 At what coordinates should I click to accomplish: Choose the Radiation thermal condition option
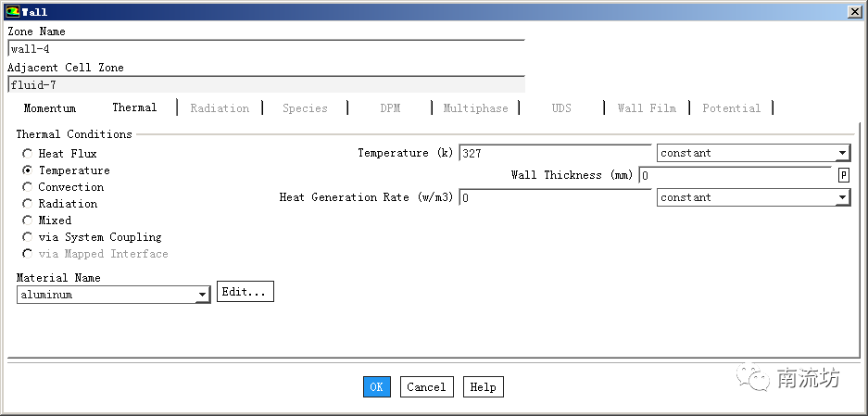28,204
